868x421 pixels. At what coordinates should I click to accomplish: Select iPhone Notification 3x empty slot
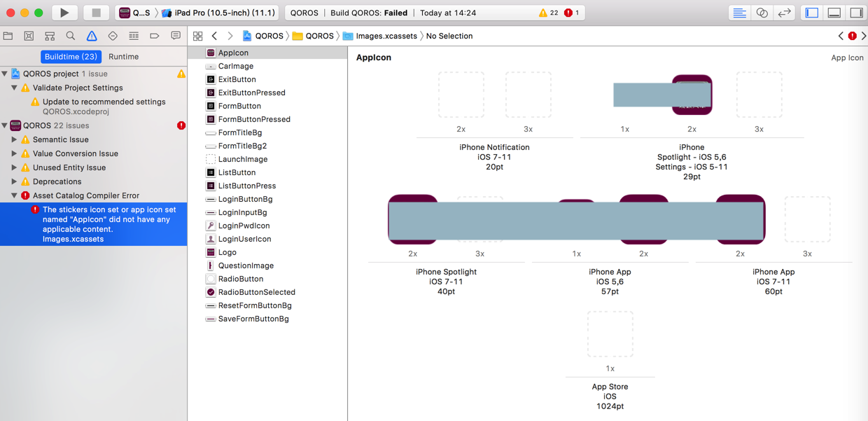[x=528, y=95]
